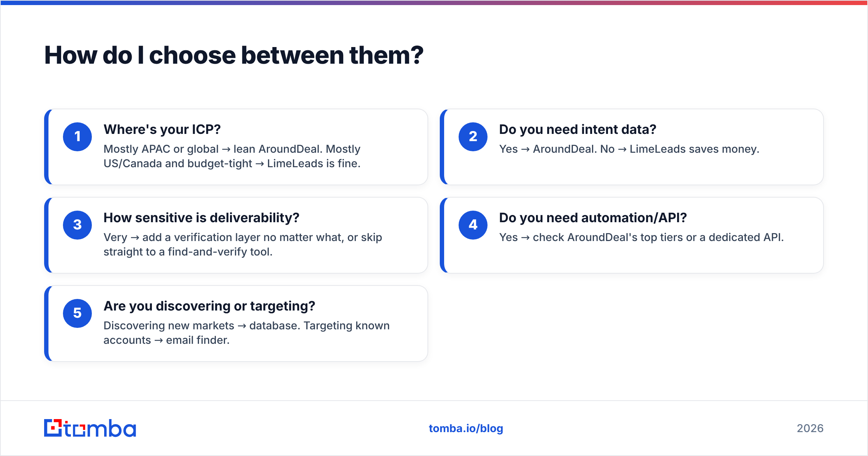
Task: Click the number 4 circle badge
Action: click(x=473, y=225)
